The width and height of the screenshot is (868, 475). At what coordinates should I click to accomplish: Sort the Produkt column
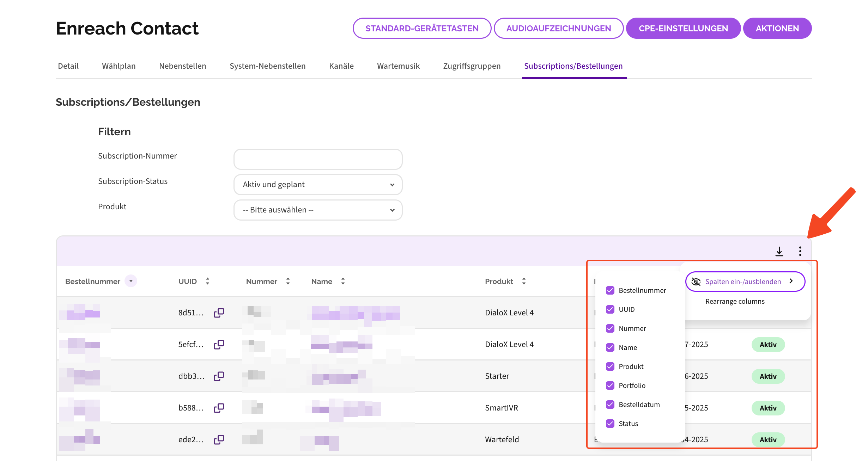click(524, 281)
